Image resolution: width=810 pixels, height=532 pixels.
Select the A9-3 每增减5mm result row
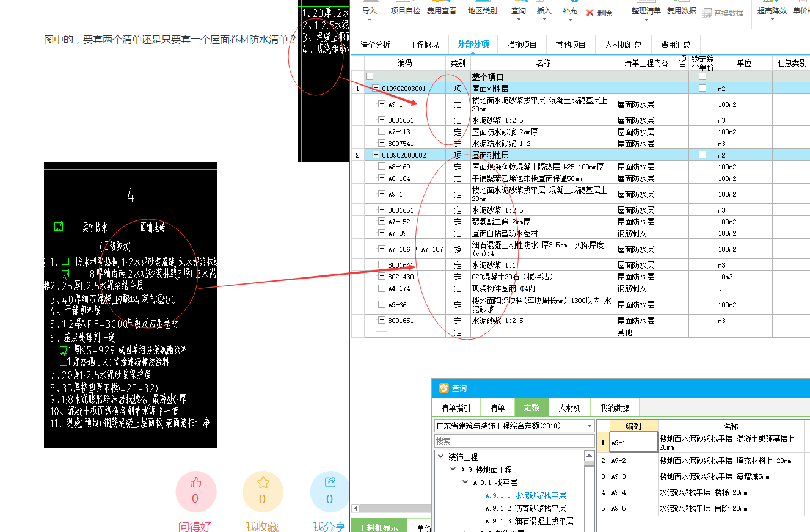702,476
